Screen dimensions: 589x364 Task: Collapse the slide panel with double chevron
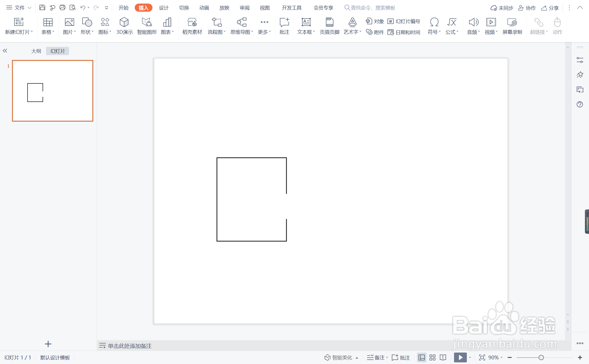coord(5,51)
